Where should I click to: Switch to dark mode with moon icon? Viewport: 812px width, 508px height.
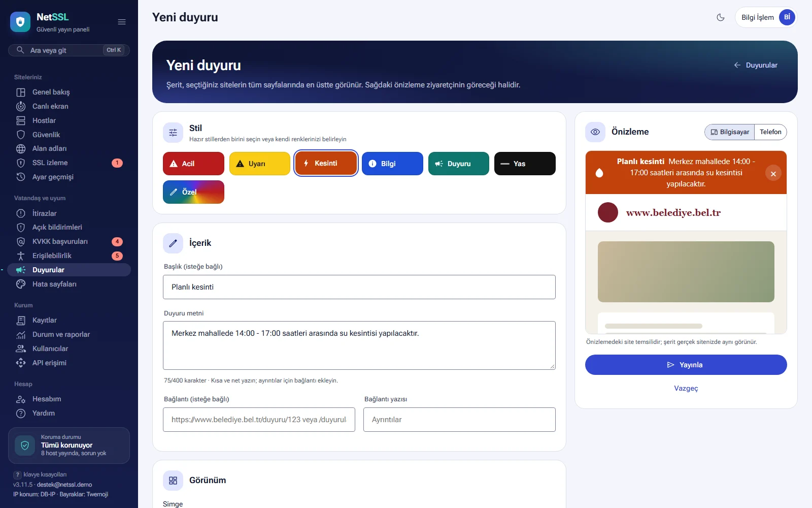click(x=721, y=17)
